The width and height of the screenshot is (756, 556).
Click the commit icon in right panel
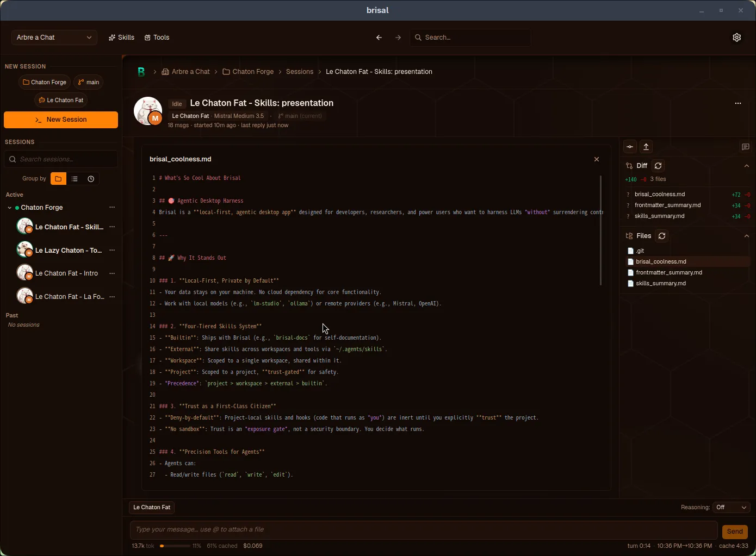630,147
